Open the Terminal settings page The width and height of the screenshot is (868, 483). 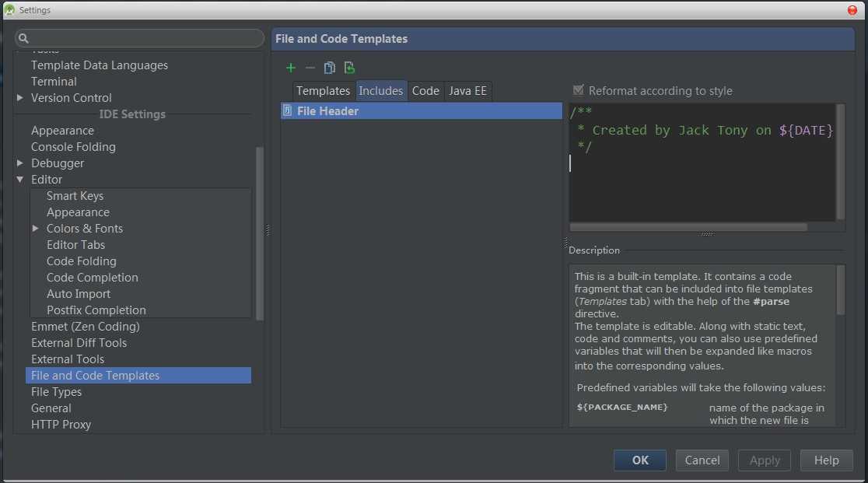click(x=54, y=82)
